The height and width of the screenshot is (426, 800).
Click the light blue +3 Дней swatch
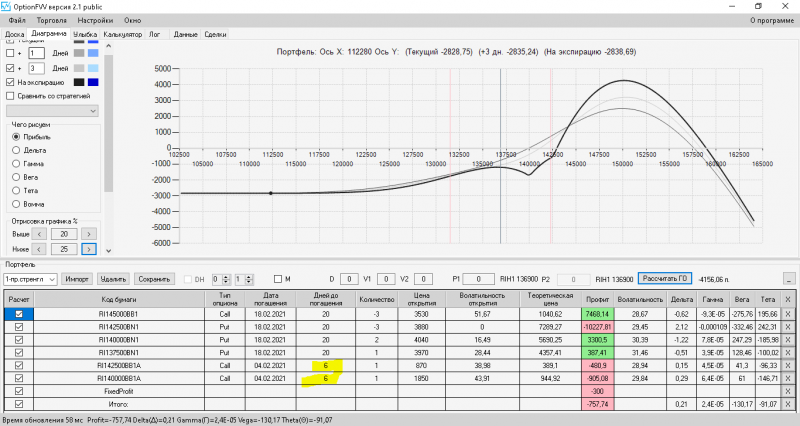(93, 68)
